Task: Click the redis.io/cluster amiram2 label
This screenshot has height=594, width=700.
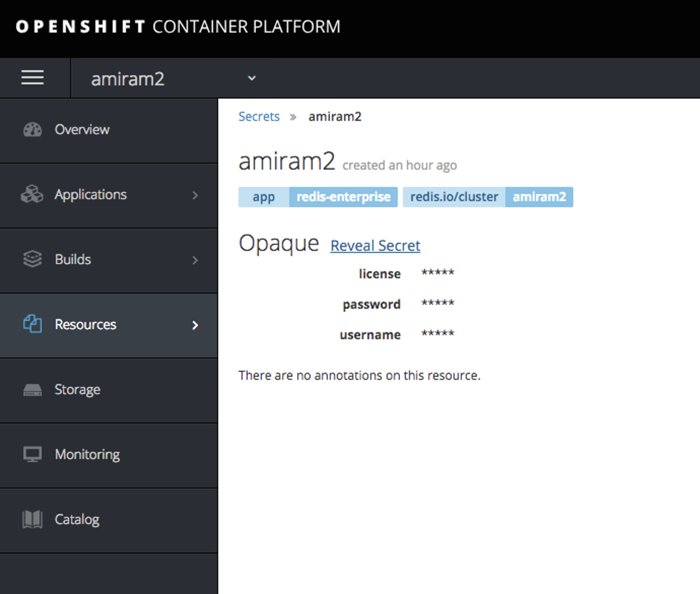Action: point(488,197)
